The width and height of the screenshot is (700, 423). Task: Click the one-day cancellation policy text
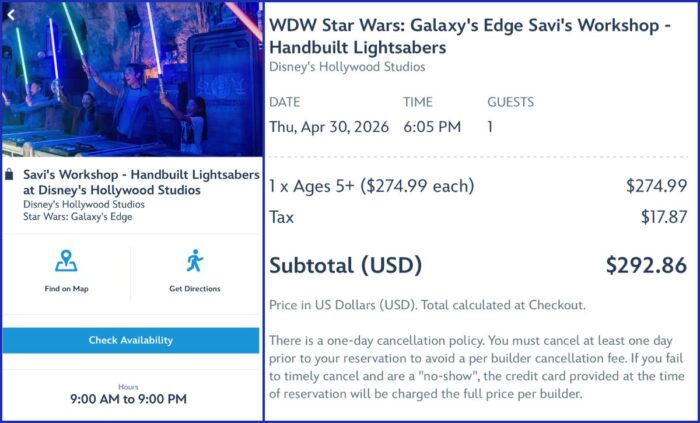coord(477,367)
